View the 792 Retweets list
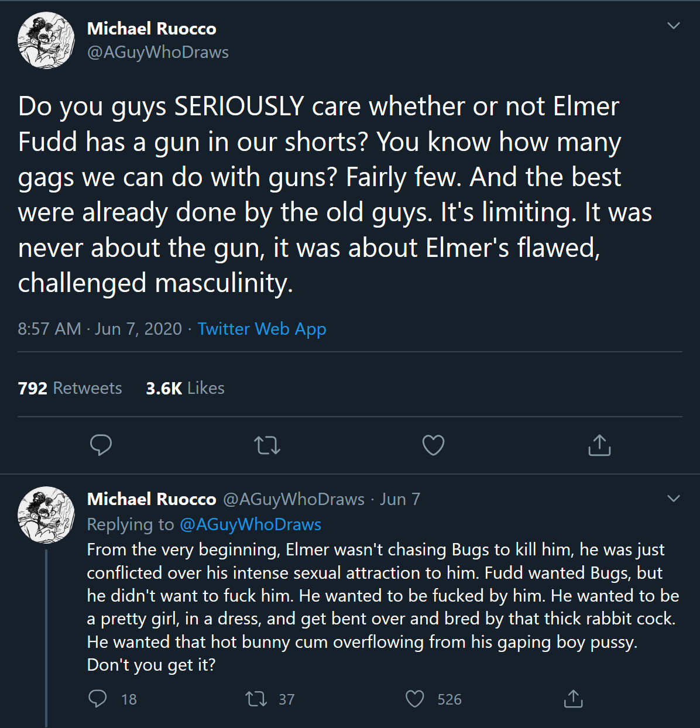 coord(70,388)
